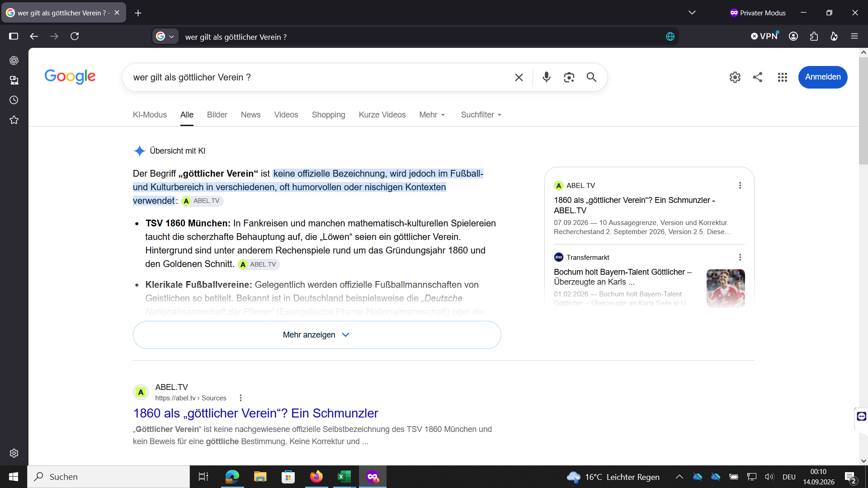Open search engine selector dropdown
868x488 pixels.
[x=165, y=37]
